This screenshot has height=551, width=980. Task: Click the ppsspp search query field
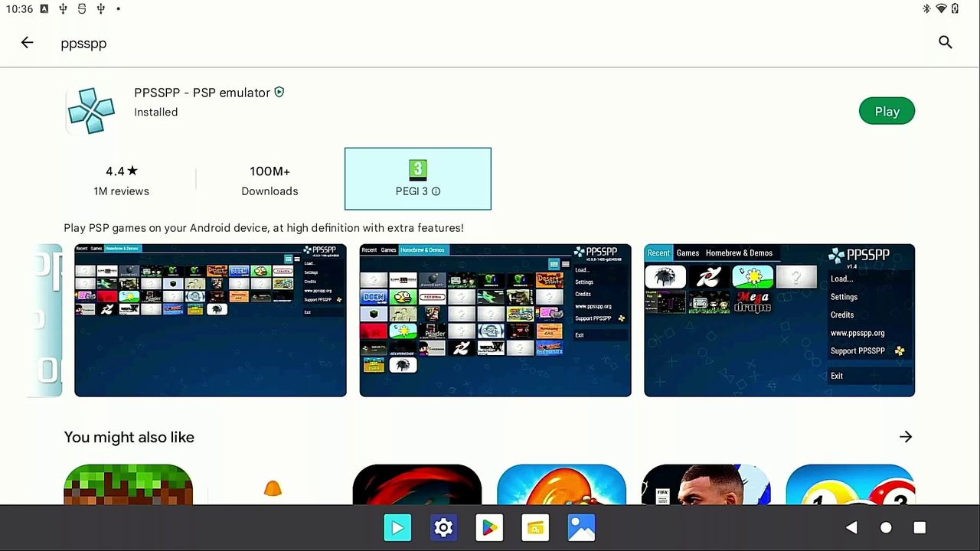click(x=83, y=44)
